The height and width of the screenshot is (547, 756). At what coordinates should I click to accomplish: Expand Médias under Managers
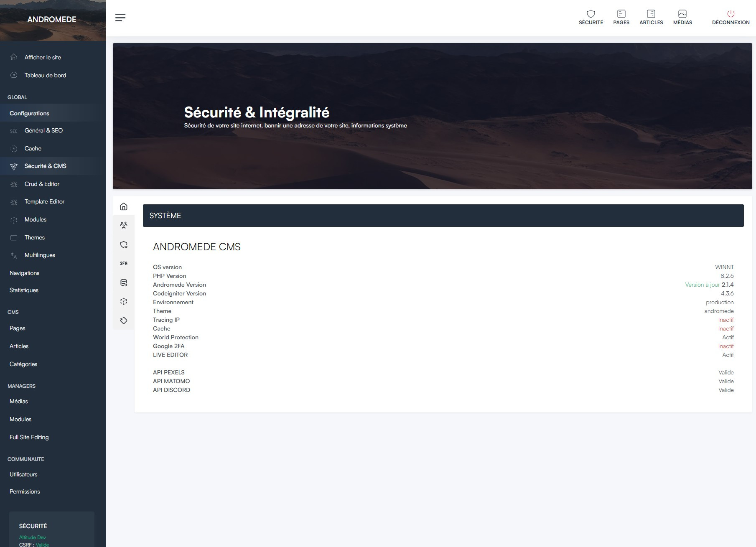click(19, 401)
